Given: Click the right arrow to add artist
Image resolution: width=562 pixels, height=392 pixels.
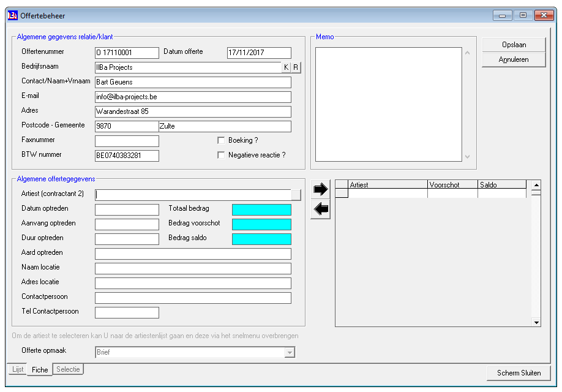Looking at the screenshot, I should [x=320, y=189].
